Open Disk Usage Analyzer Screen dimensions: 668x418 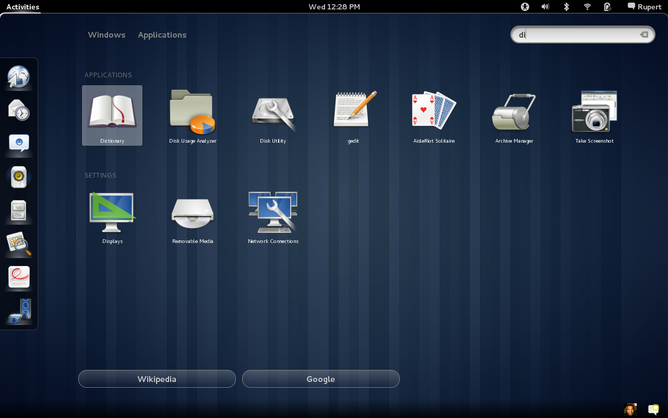(x=192, y=112)
